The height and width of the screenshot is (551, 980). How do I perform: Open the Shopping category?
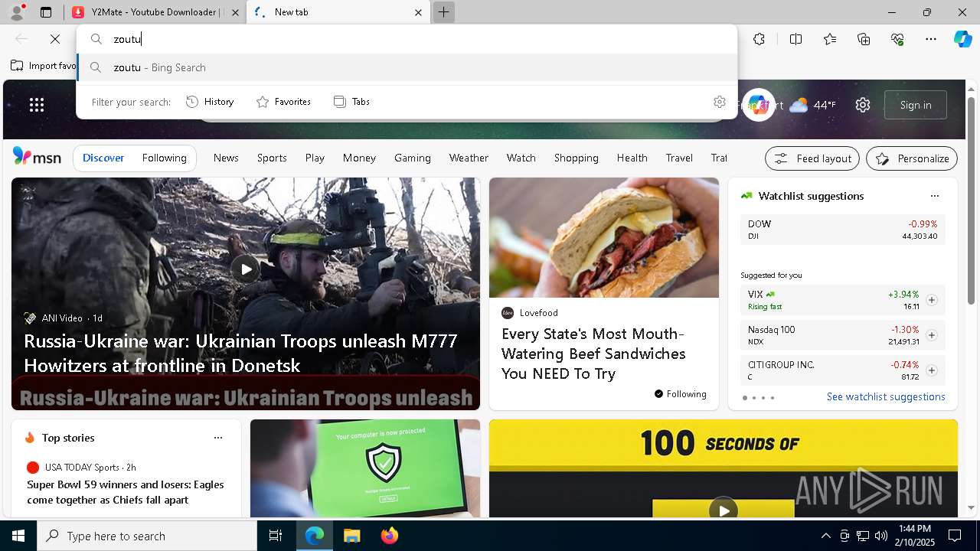coord(577,158)
